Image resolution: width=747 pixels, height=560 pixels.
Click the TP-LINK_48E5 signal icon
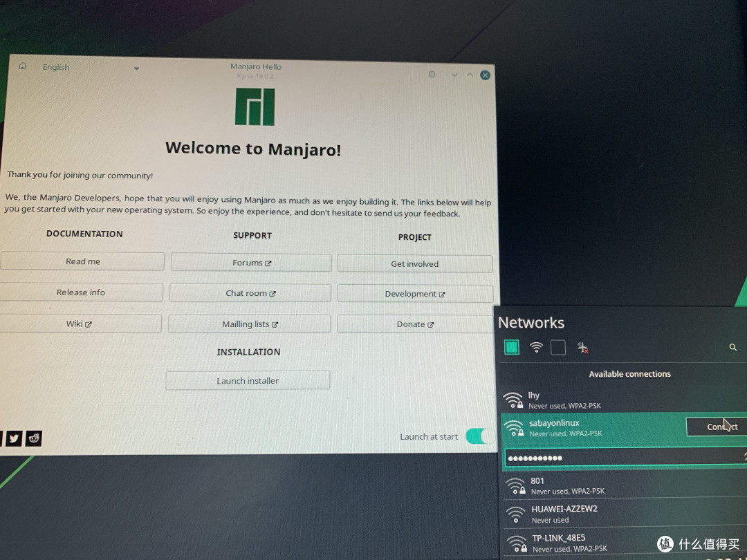(x=517, y=543)
